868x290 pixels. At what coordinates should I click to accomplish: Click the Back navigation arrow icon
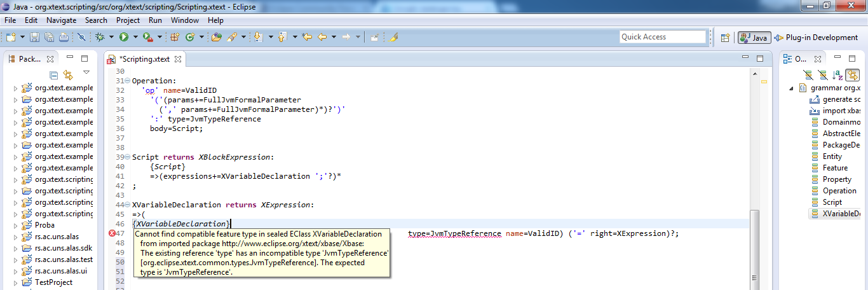(322, 38)
